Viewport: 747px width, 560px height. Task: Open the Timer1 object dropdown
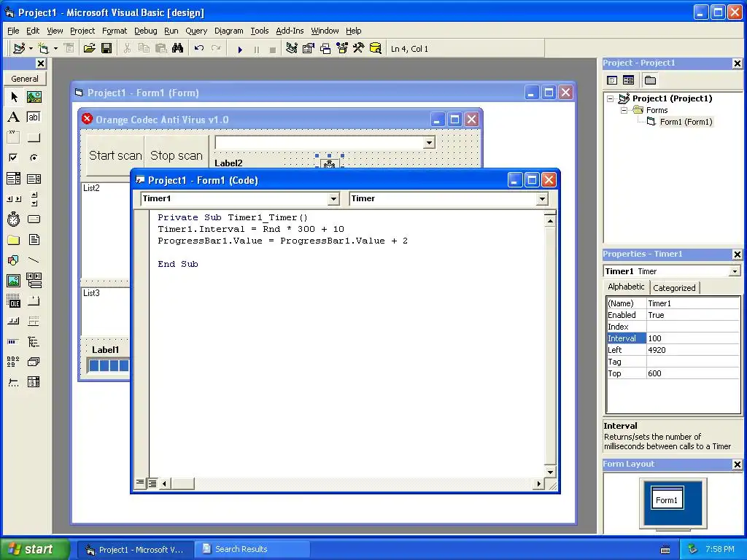click(x=333, y=199)
